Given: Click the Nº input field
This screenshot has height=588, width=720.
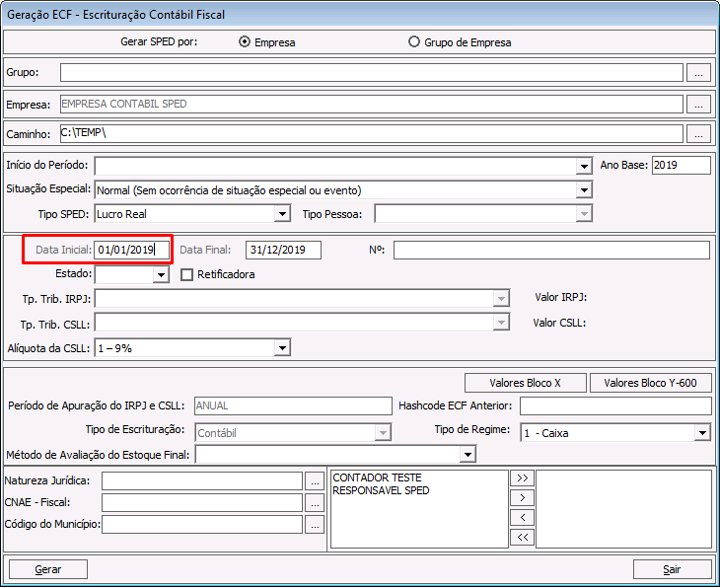Looking at the screenshot, I should pyautogui.click(x=551, y=250).
